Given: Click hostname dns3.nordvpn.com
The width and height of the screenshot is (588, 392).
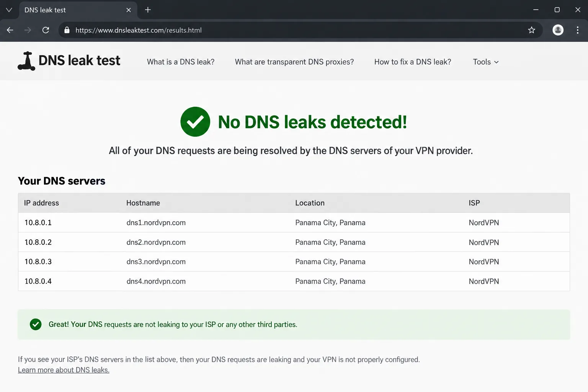Looking at the screenshot, I should point(156,261).
